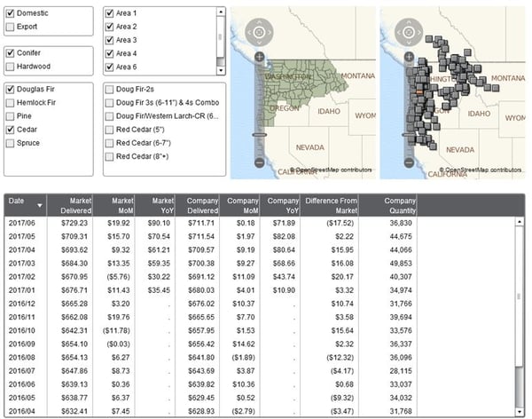Pan left map upward with arrow
This screenshot has width=532, height=419.
(259, 22)
